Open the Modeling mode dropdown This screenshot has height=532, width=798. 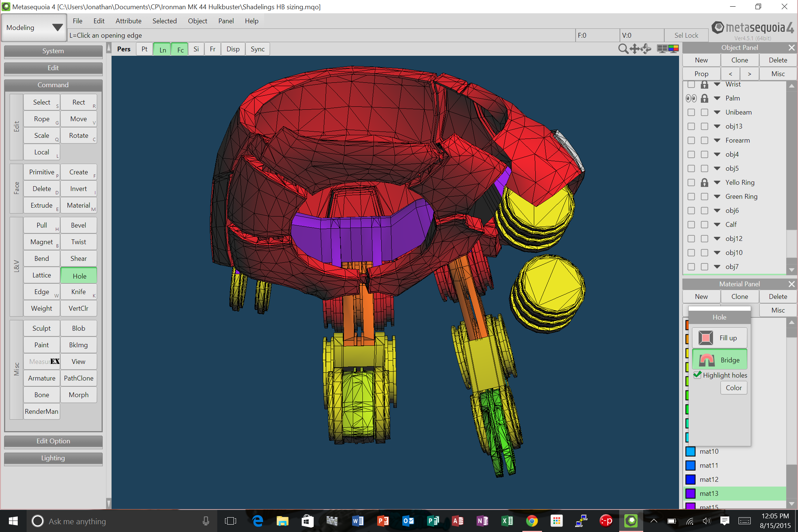(34, 28)
